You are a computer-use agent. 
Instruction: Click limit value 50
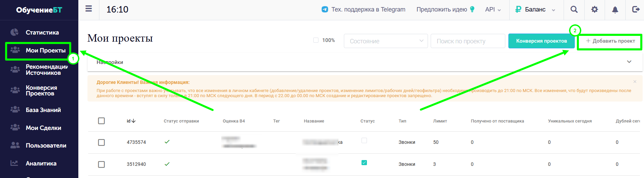coord(436,142)
